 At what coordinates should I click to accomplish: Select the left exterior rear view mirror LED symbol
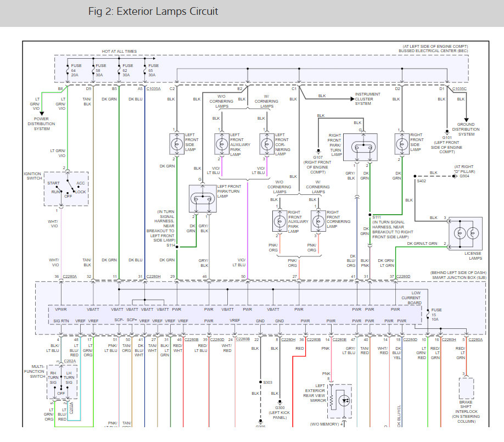344,400
